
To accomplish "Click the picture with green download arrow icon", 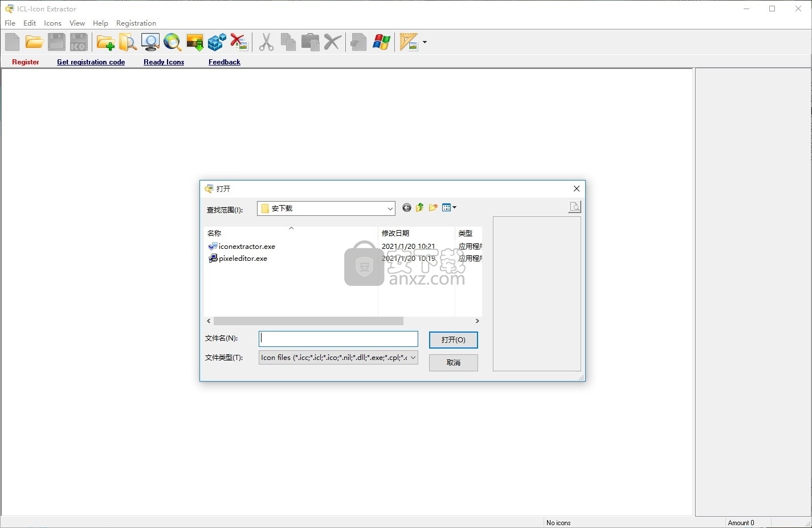I will pos(195,42).
